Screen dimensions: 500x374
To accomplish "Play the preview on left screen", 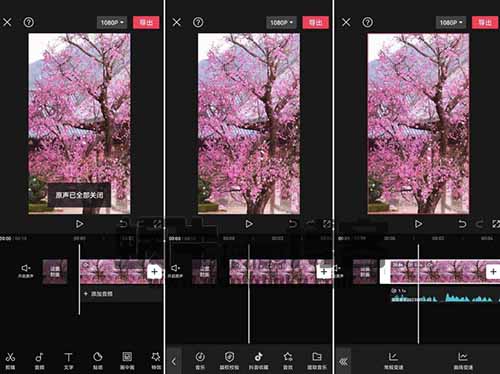I will 79,224.
